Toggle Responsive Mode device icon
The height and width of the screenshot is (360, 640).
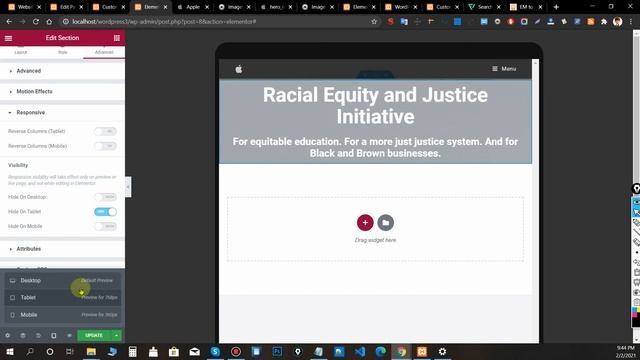click(x=53, y=336)
